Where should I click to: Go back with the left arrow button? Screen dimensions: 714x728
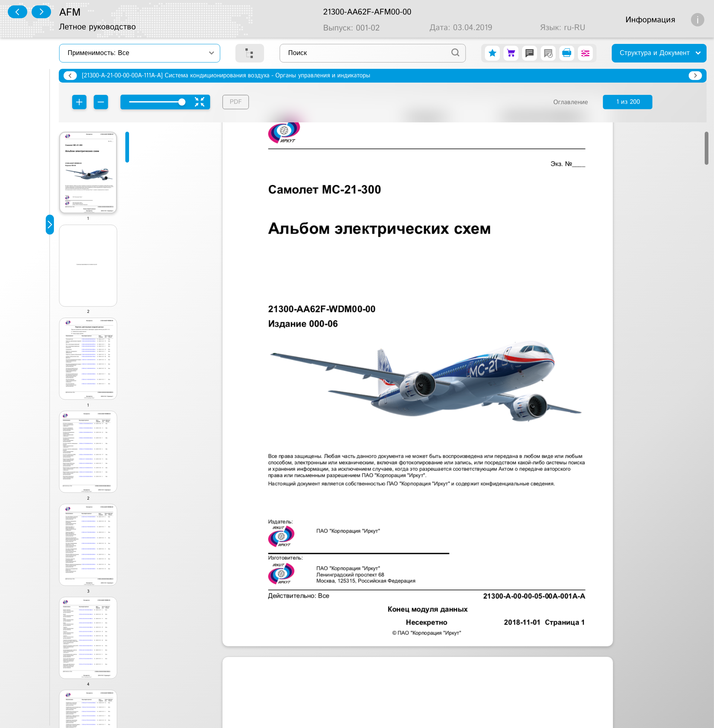pos(17,12)
